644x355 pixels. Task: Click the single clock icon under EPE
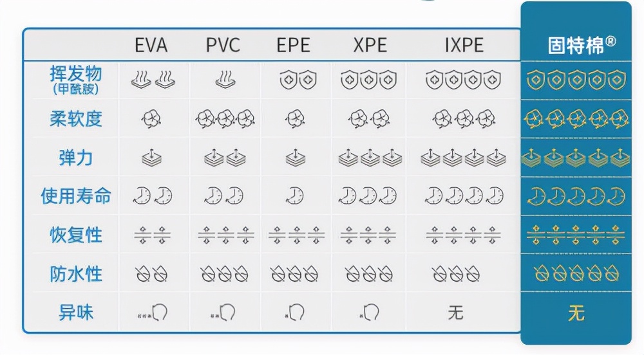coord(295,196)
